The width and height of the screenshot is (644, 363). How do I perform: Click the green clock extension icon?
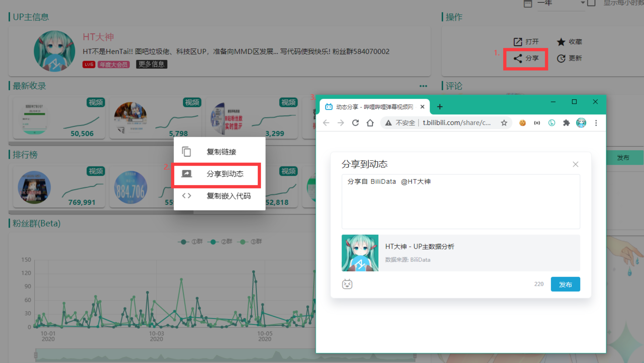coord(551,123)
